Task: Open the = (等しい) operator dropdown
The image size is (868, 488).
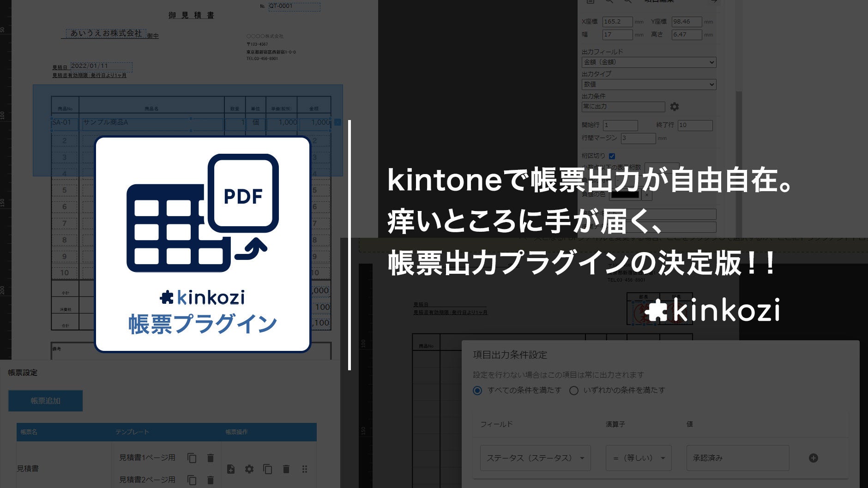Action: (x=639, y=458)
